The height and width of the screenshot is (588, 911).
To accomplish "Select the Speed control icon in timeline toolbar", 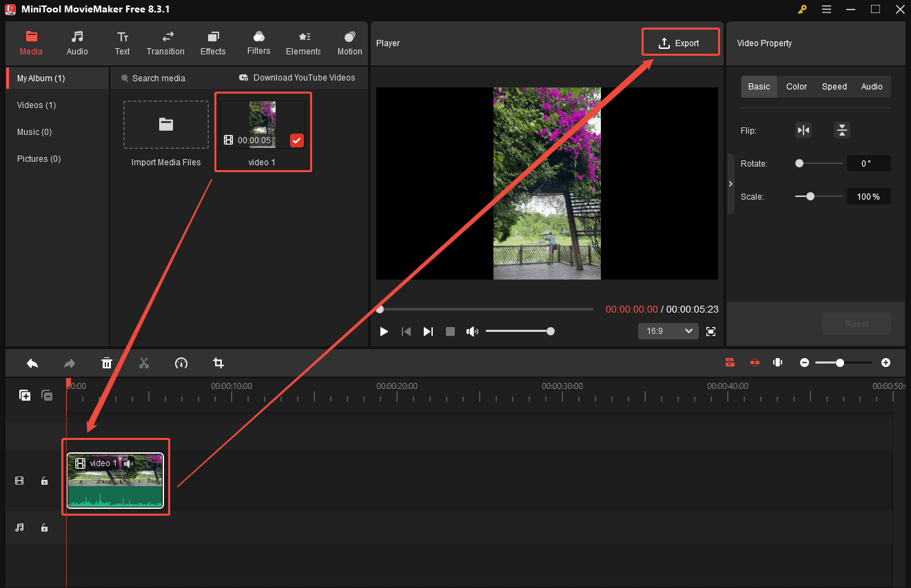I will [181, 363].
